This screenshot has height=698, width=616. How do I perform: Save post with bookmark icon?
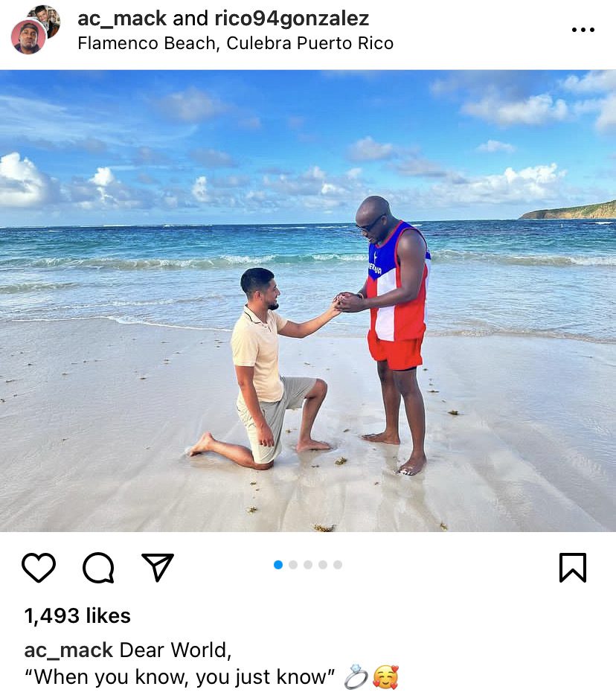pyautogui.click(x=572, y=567)
